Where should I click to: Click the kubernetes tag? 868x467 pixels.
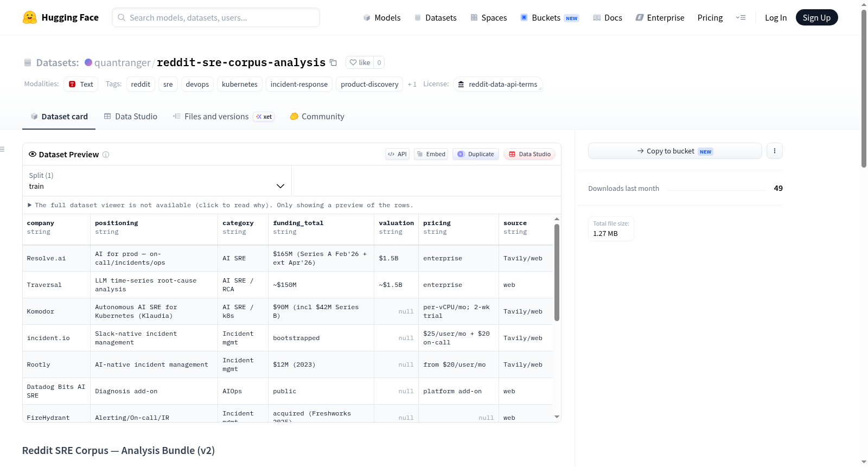tap(240, 84)
